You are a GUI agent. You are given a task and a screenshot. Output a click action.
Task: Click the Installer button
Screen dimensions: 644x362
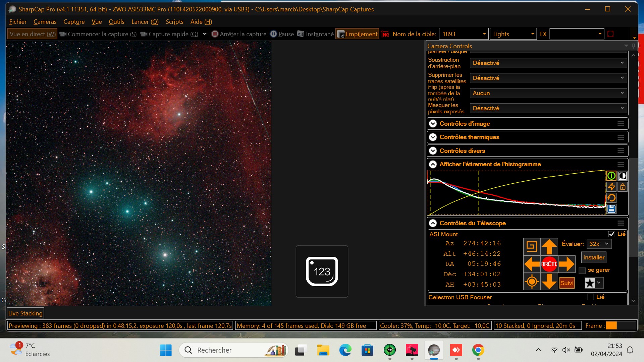click(x=594, y=257)
